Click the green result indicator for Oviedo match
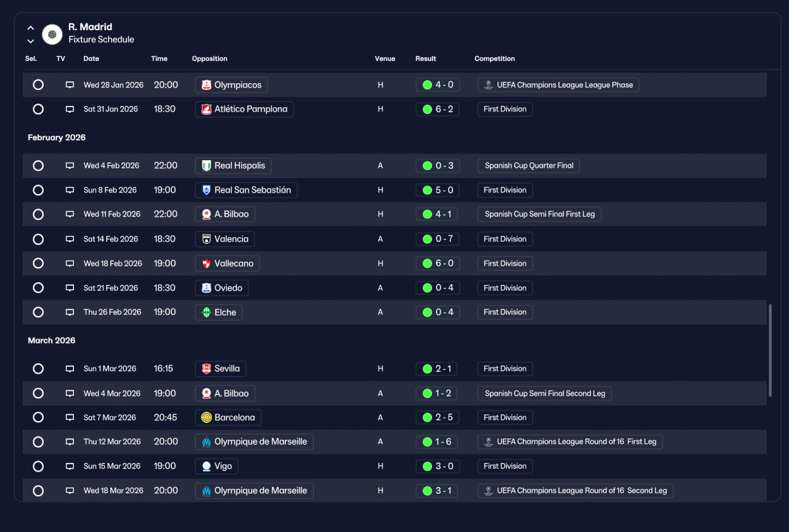This screenshot has width=789, height=532. [427, 288]
